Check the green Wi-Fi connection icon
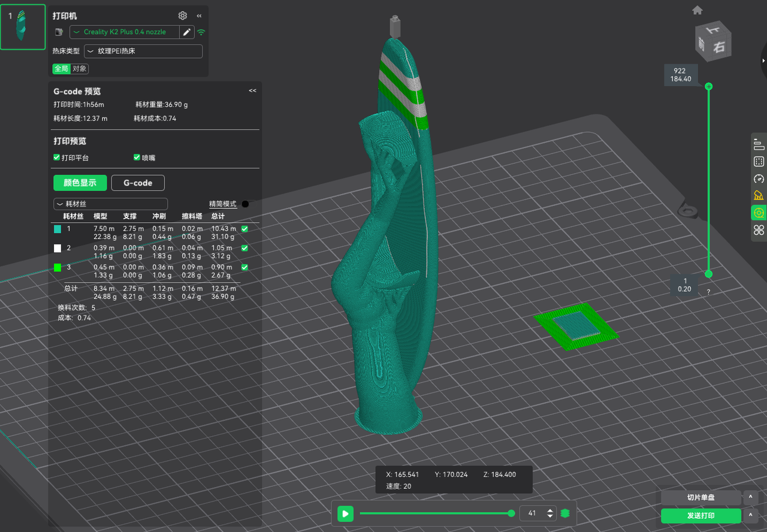Viewport: 767px width, 532px height. (x=201, y=32)
